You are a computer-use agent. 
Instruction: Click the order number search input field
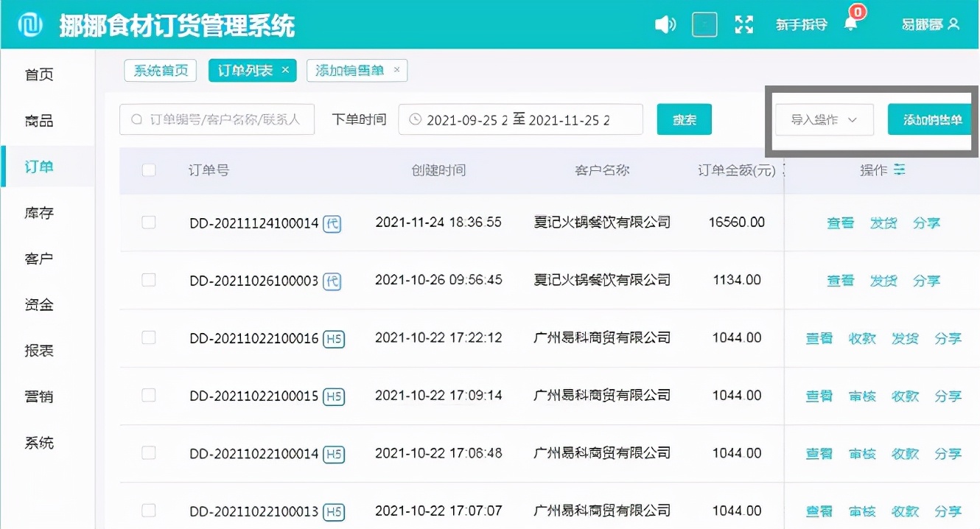pyautogui.click(x=216, y=119)
